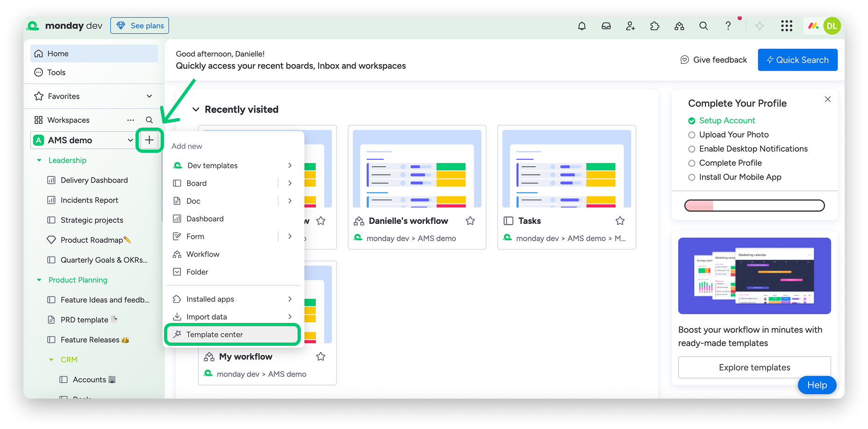Click the search magnifier in top bar
This screenshot has width=868, height=429.
704,26
